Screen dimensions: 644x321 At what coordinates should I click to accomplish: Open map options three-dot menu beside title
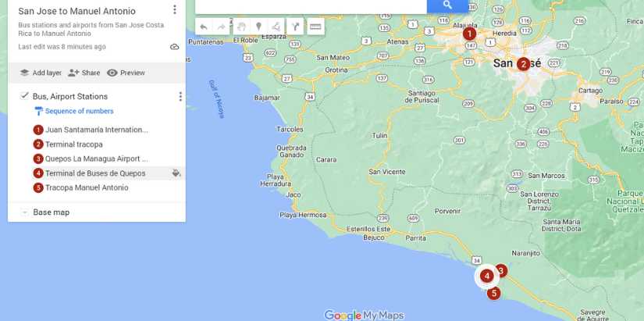[x=175, y=9]
